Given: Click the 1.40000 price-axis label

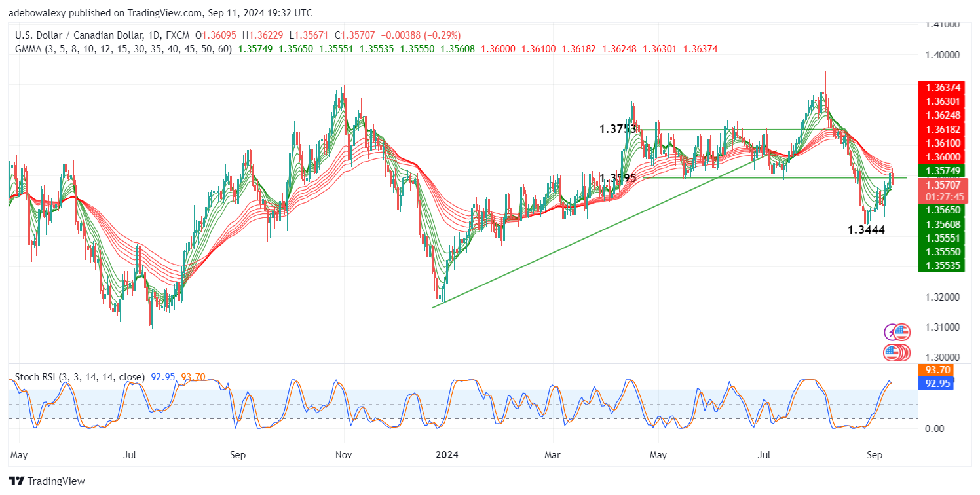Looking at the screenshot, I should pos(942,55).
